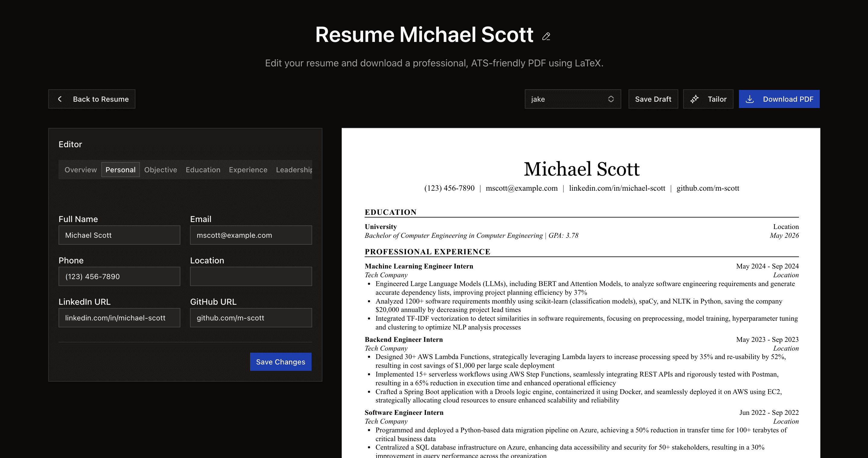Click the Full Name field showing Michael Scott
The width and height of the screenshot is (868, 458).
pos(119,235)
